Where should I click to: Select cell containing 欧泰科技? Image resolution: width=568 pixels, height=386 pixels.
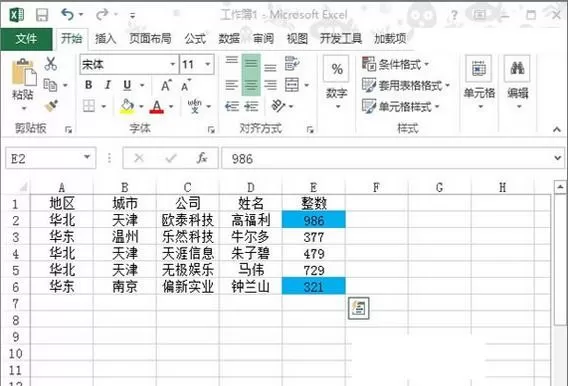click(x=188, y=220)
